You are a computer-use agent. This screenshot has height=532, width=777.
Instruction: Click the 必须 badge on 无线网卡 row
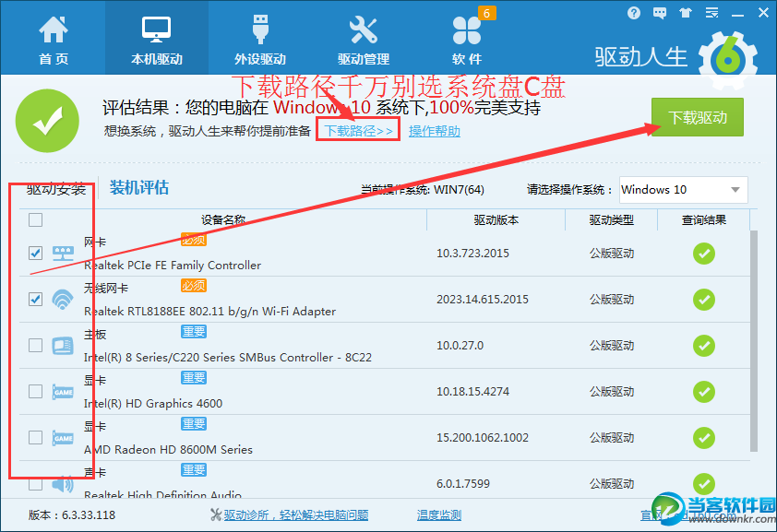pos(194,286)
